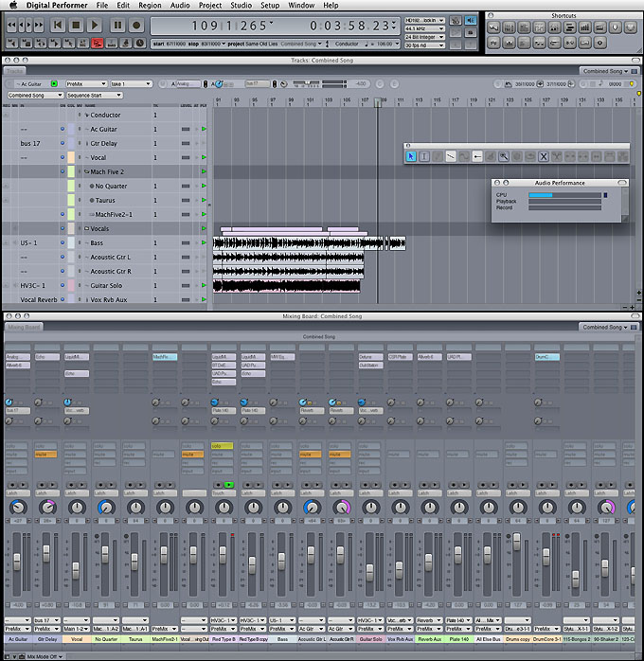Select the Zoom magnifier tool
Viewport: 644px width, 661px height.
point(504,157)
